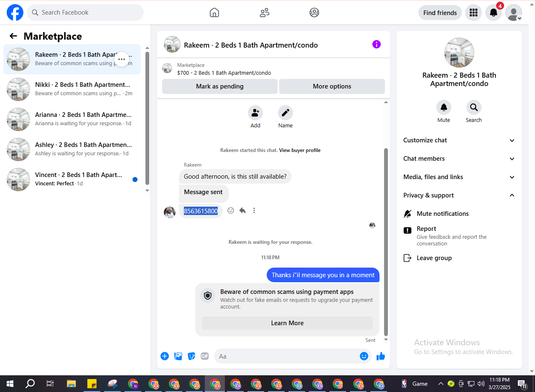Image resolution: width=535 pixels, height=392 pixels.
Task: Click the Facebook logo
Action: point(15,13)
